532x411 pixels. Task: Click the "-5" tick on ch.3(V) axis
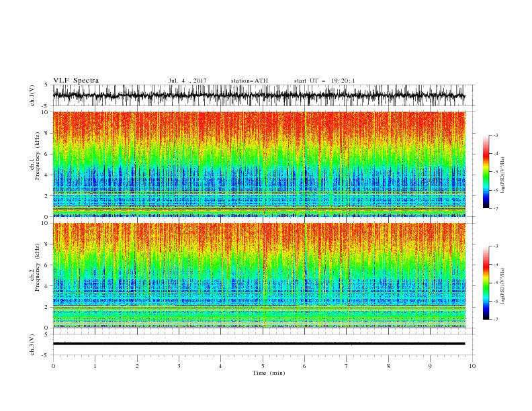click(x=46, y=355)
